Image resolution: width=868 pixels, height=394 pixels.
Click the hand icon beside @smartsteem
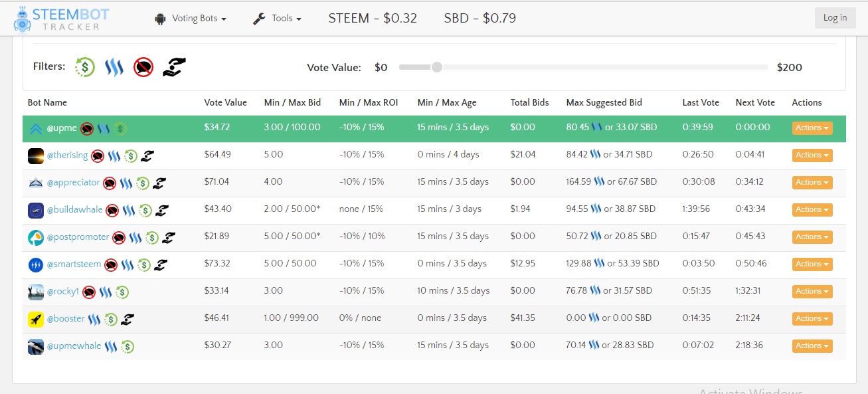[x=160, y=264]
